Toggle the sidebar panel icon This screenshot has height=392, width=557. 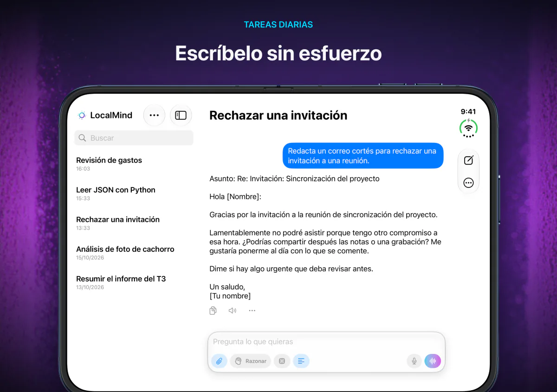click(x=181, y=116)
